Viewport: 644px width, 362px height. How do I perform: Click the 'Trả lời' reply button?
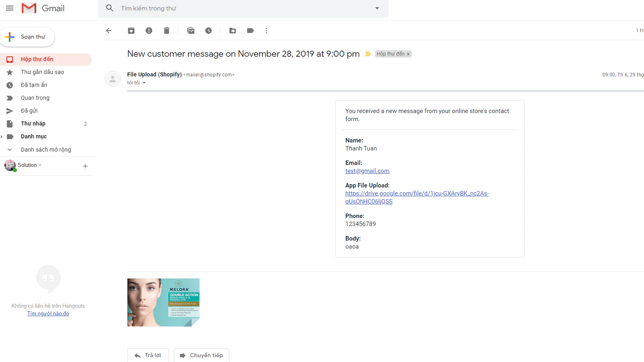pos(148,355)
